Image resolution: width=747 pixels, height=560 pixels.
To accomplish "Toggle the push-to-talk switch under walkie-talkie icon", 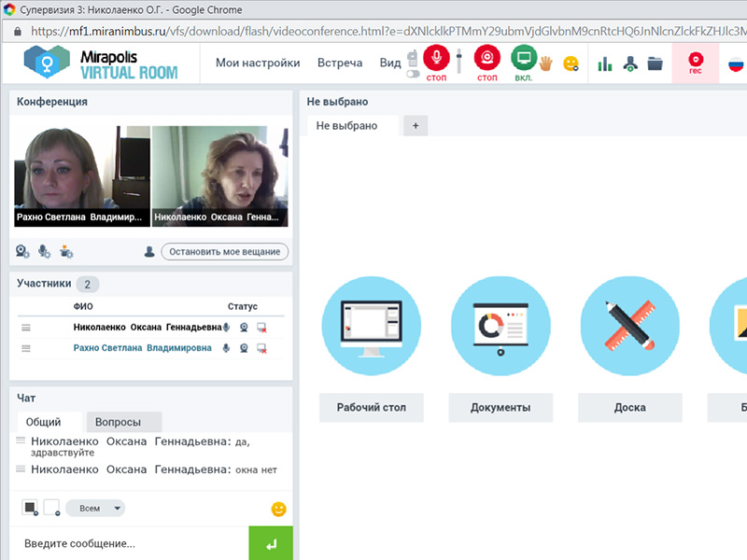I will click(413, 74).
